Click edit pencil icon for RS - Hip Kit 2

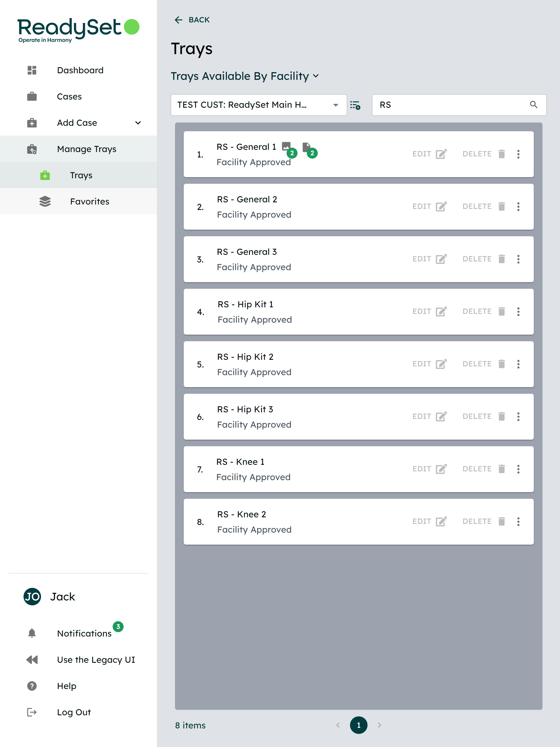(x=441, y=364)
